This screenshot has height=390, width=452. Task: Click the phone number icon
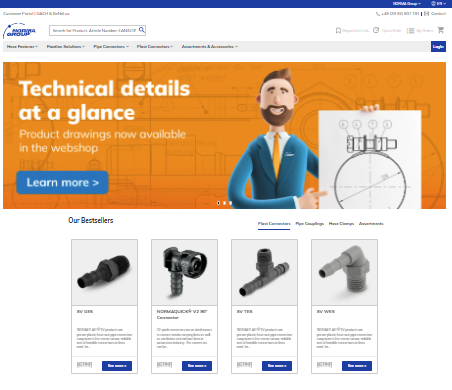[378, 14]
